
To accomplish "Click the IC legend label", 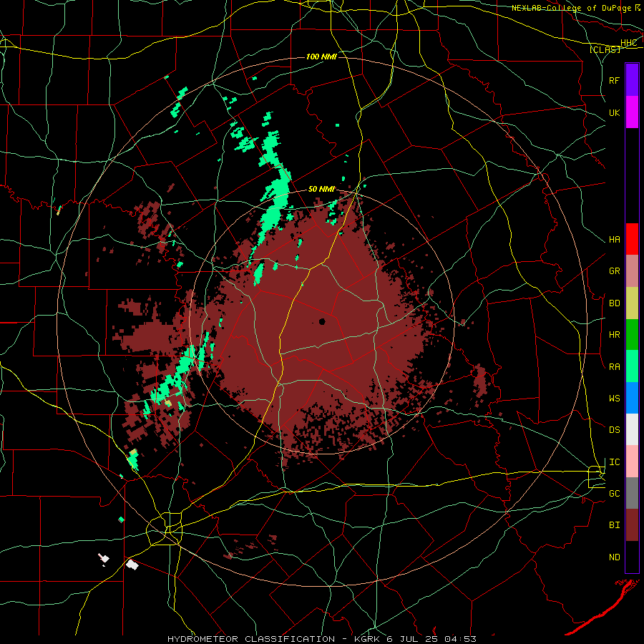I will coord(615,462).
